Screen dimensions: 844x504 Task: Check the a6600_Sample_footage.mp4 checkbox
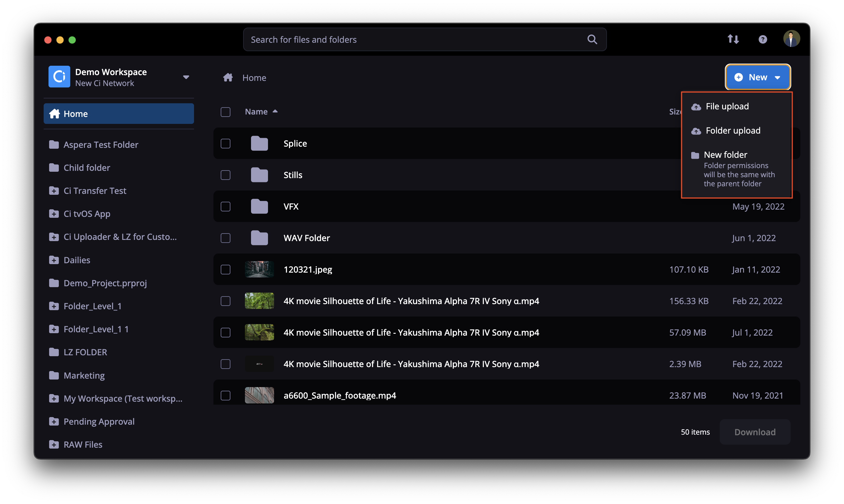pyautogui.click(x=225, y=396)
